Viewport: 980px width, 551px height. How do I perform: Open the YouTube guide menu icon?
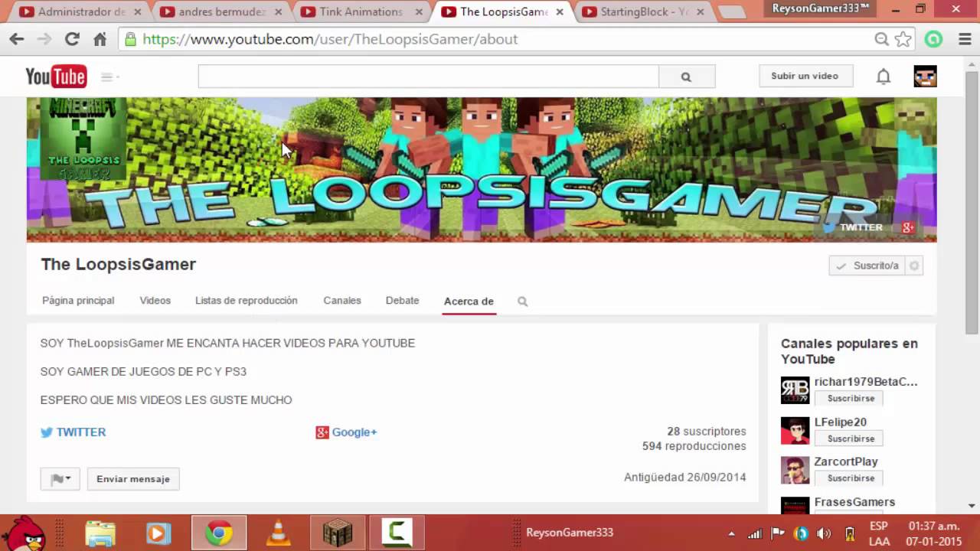pos(109,77)
